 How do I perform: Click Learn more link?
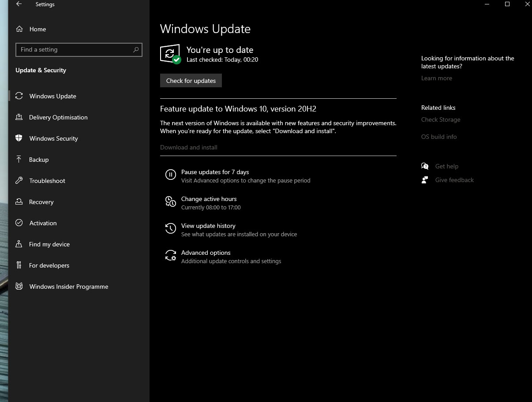pos(437,78)
